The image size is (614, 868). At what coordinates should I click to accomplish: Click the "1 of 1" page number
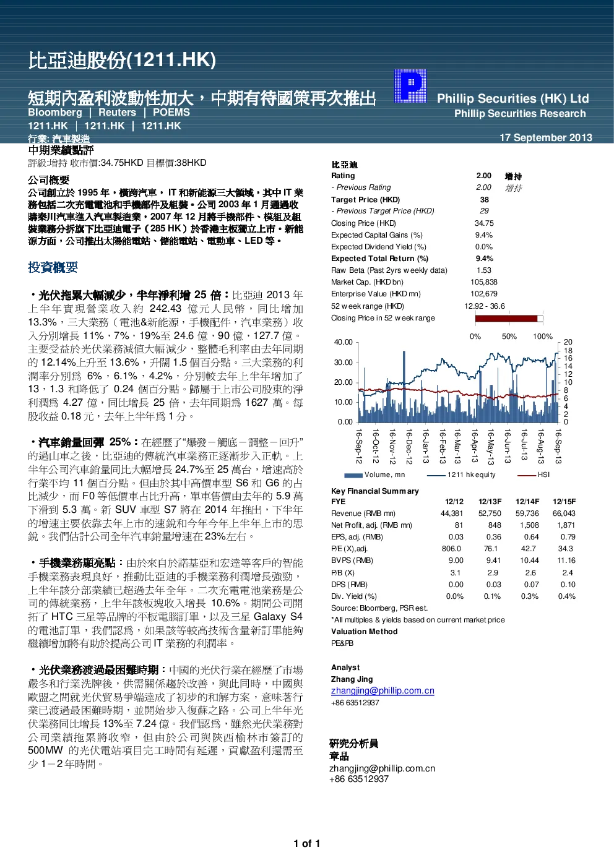point(307,844)
